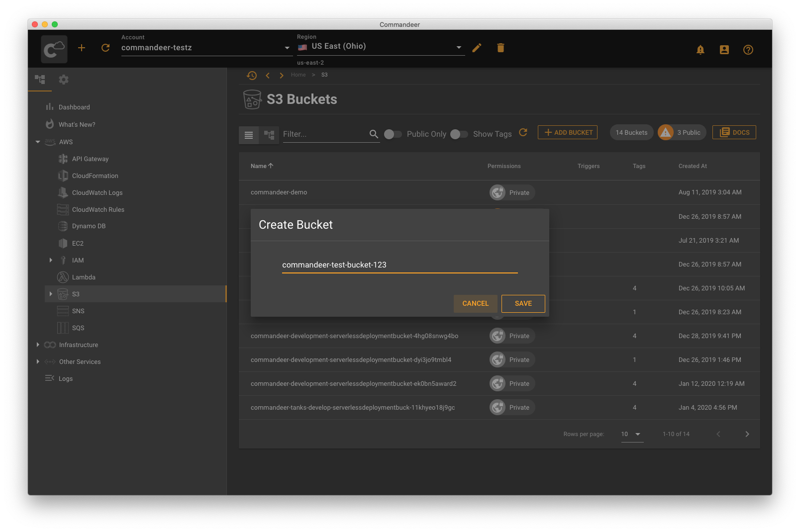Open the Region dropdown
The image size is (800, 532).
(x=381, y=47)
